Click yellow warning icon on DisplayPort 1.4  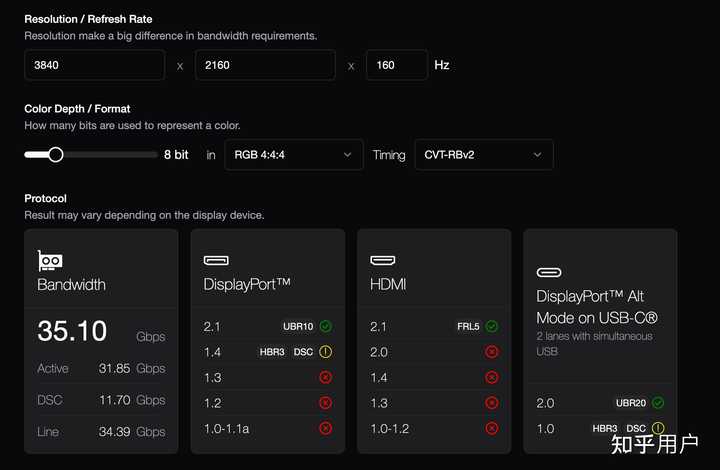tap(325, 352)
